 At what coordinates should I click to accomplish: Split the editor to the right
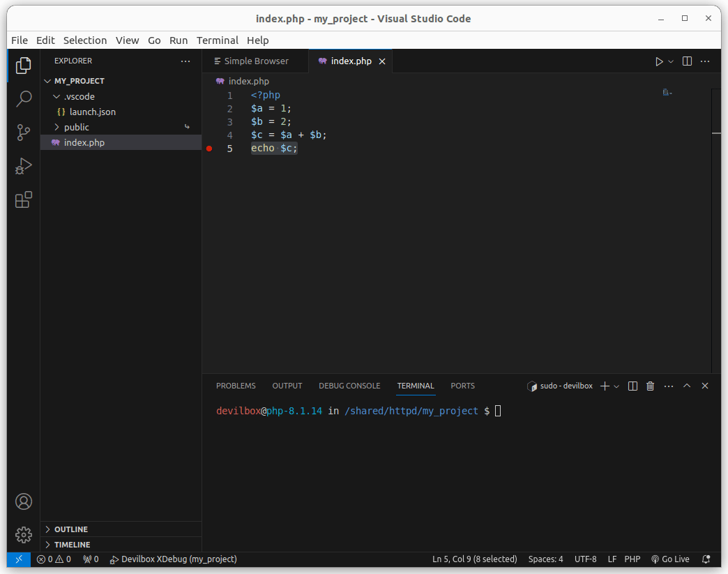(687, 61)
